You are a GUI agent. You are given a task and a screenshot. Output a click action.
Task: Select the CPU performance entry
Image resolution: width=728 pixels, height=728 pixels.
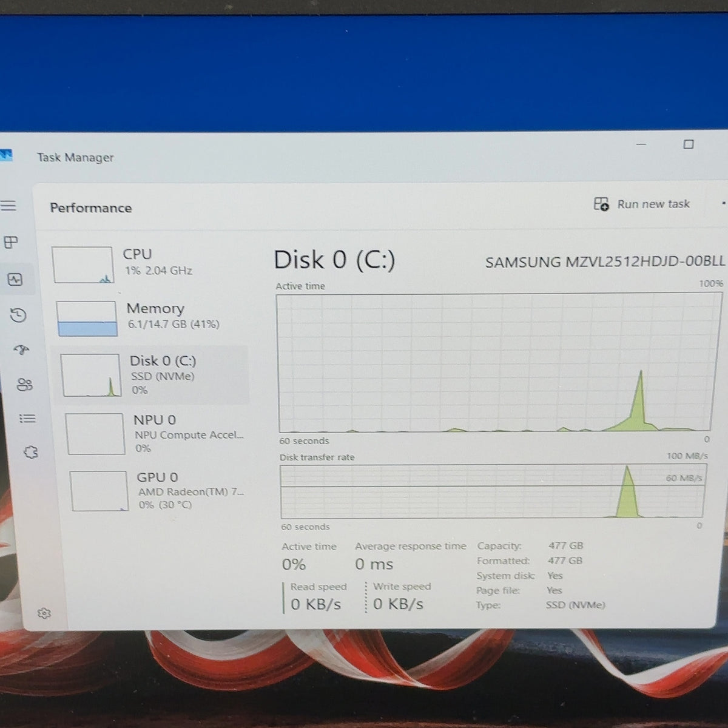(147, 265)
